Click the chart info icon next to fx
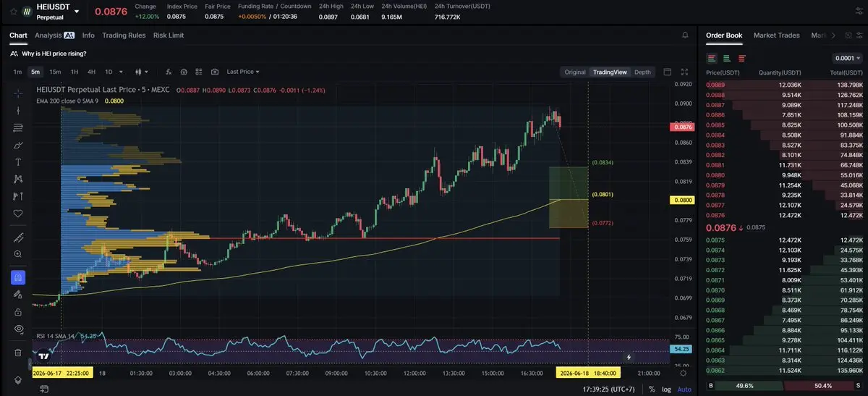Screen dimensions: 868x396 pos(184,72)
